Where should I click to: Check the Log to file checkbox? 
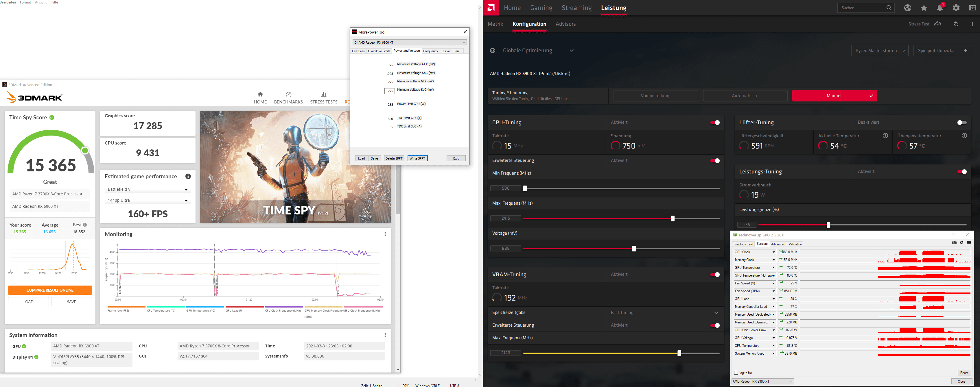[x=736, y=373]
